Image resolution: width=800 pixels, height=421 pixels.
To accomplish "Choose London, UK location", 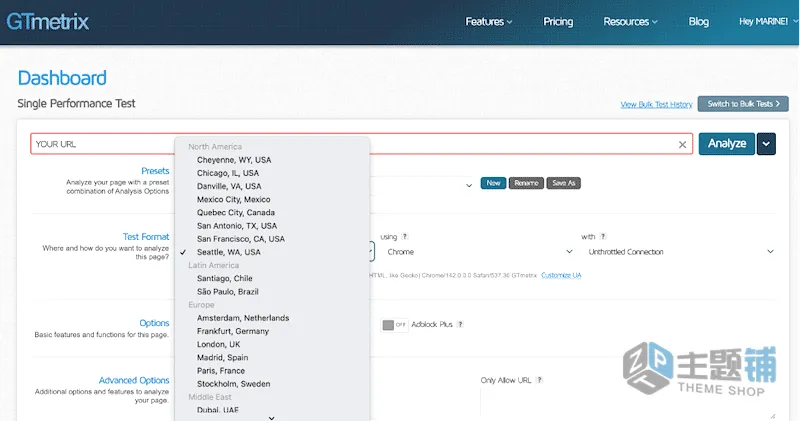I will [218, 344].
